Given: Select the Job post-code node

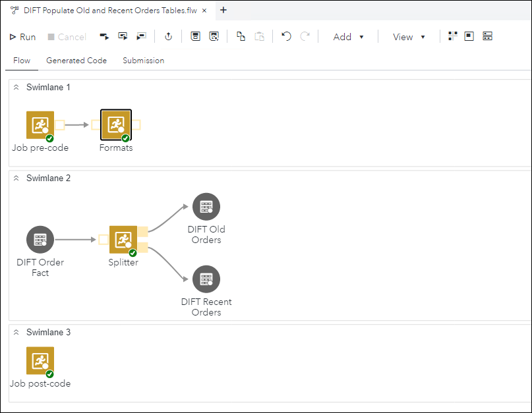Looking at the screenshot, I should point(40,360).
